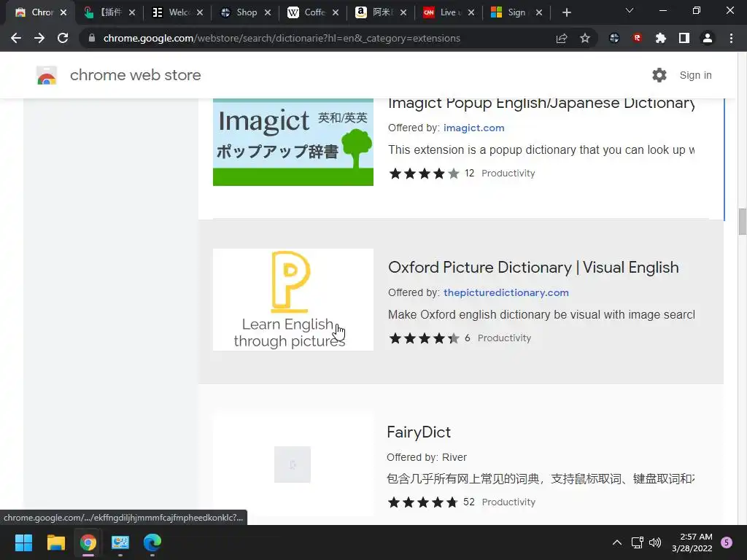Click the Oxford Picture Dictionary star rating
The height and width of the screenshot is (560, 747).
[x=424, y=338]
